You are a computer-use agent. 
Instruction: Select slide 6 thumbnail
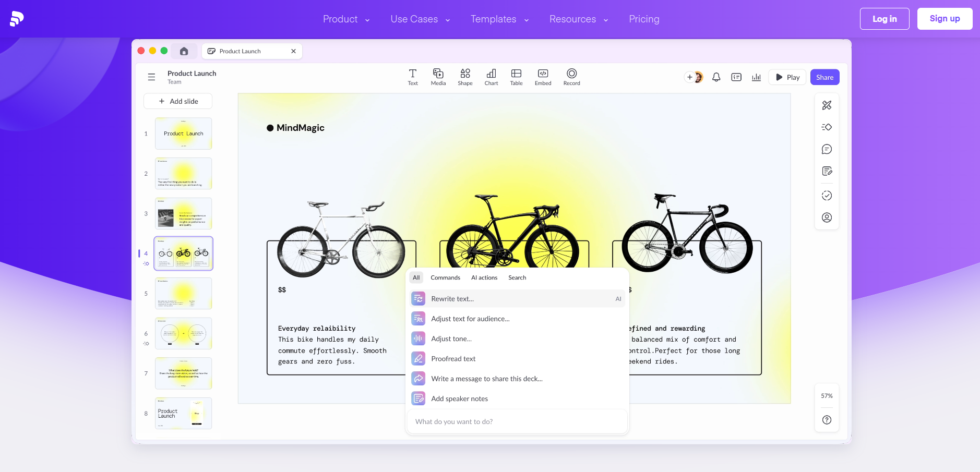[183, 333]
